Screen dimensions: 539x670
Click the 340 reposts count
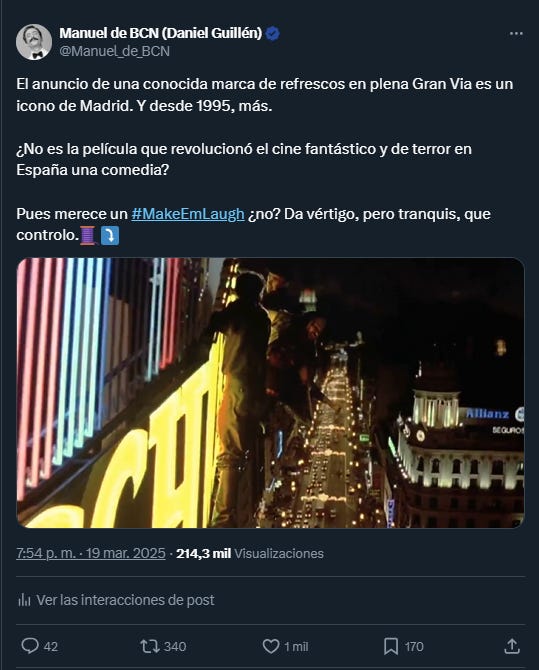(174, 646)
